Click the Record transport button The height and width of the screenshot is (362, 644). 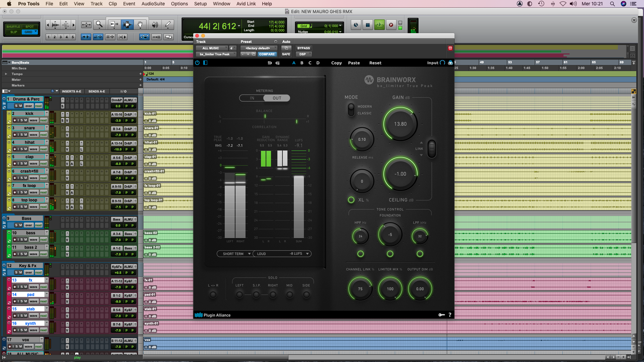pos(391,25)
